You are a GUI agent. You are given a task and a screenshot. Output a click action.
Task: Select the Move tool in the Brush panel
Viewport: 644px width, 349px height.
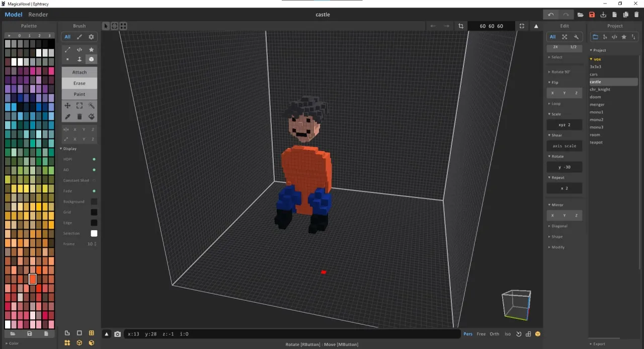[67, 105]
